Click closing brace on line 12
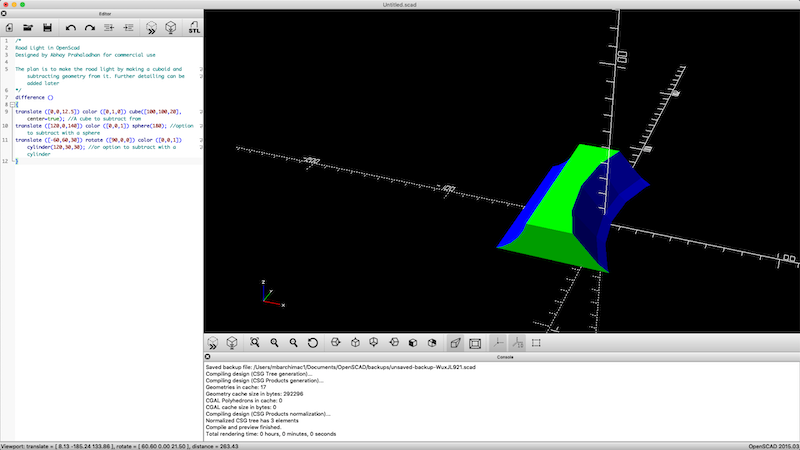The width and height of the screenshot is (800, 450). pos(17,161)
